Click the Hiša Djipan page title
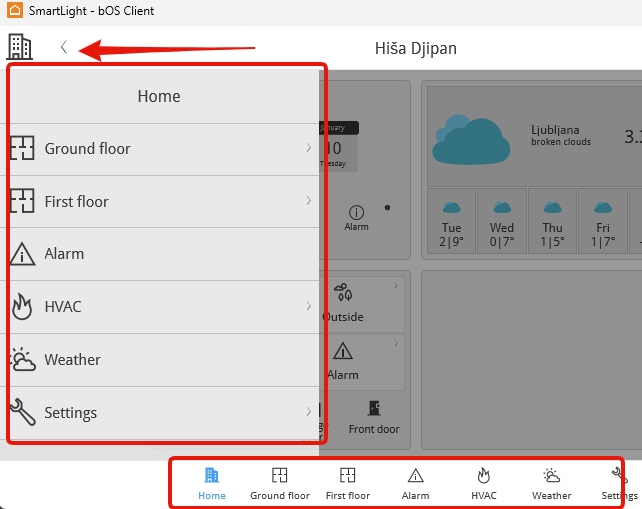642x509 pixels. pyautogui.click(x=416, y=48)
